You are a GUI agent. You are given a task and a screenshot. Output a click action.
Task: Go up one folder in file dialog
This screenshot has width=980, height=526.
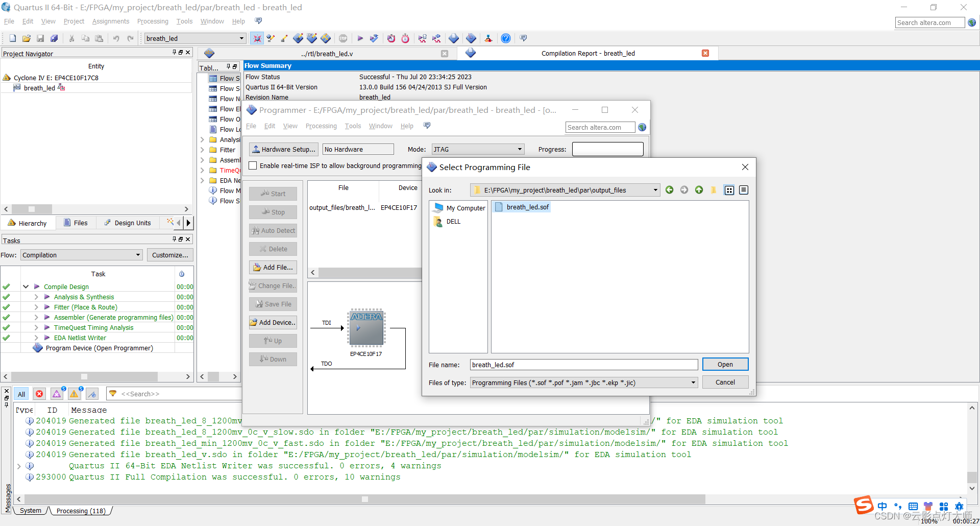pos(699,190)
